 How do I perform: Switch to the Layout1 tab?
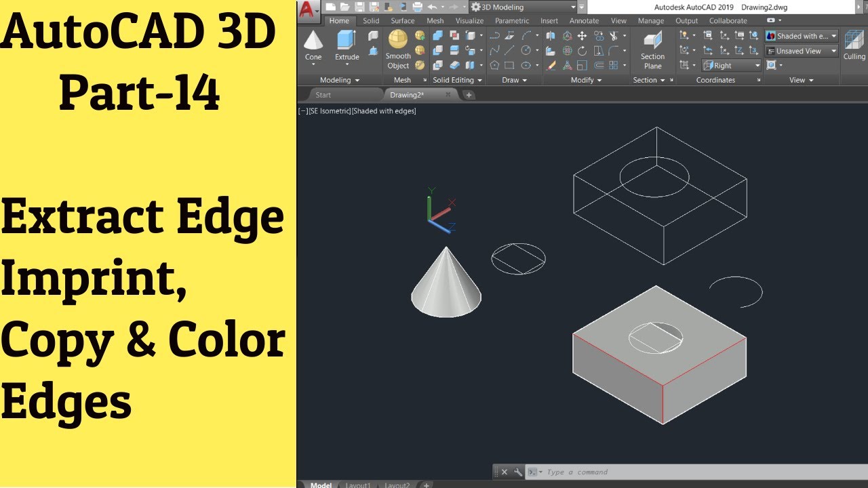[358, 485]
